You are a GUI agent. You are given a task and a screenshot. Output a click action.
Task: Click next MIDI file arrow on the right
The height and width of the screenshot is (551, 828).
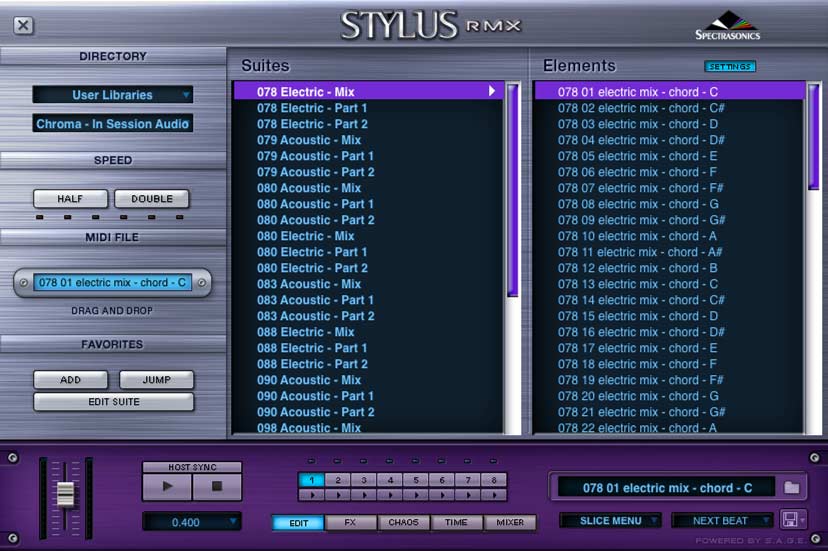click(x=201, y=283)
